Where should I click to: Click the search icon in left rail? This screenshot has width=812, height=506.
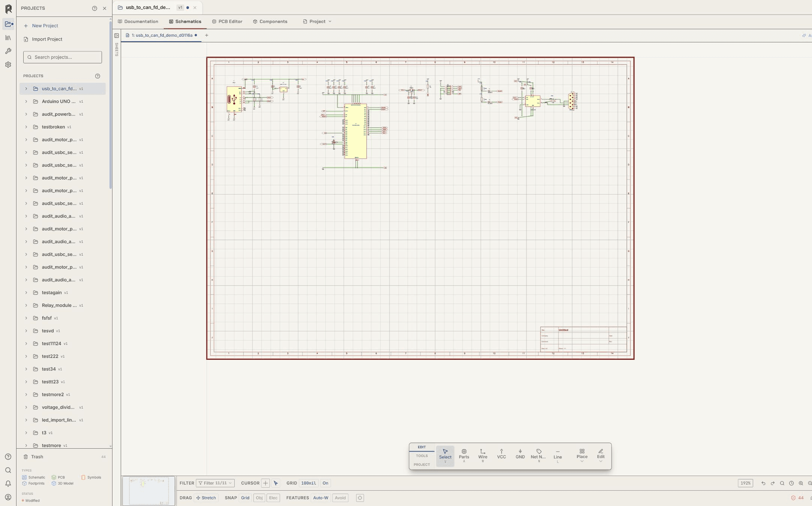tap(8, 470)
